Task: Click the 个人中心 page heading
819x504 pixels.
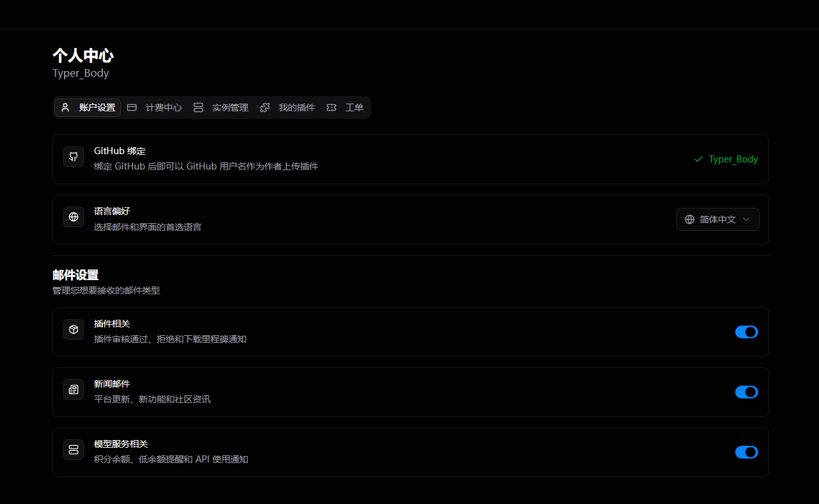Action: coord(83,56)
